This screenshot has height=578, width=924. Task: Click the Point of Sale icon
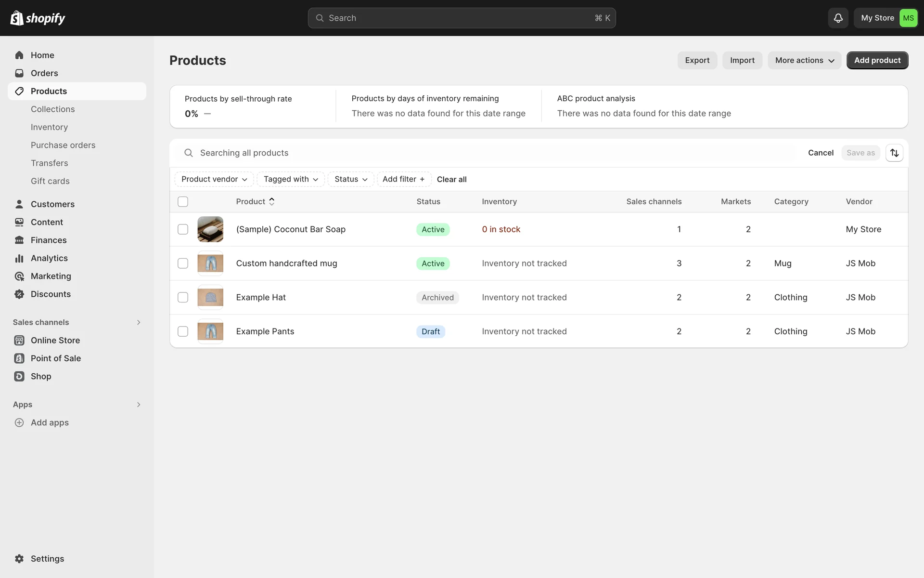click(19, 358)
